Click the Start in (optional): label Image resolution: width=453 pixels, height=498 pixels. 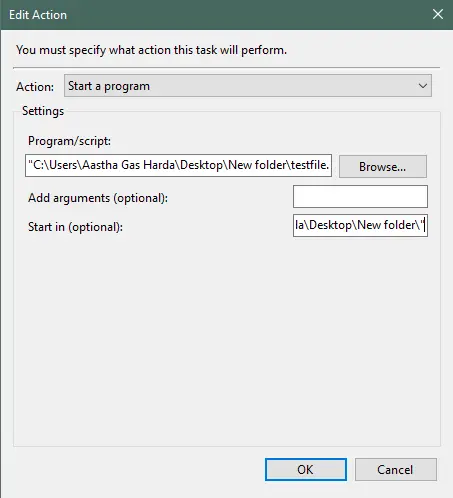[75, 227]
